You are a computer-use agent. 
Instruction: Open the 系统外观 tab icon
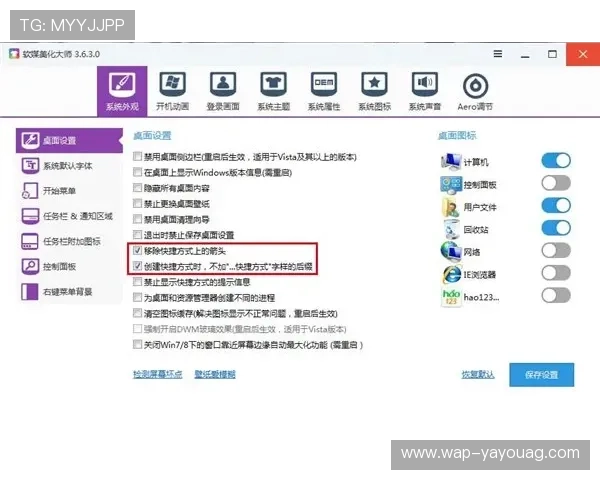[122, 85]
